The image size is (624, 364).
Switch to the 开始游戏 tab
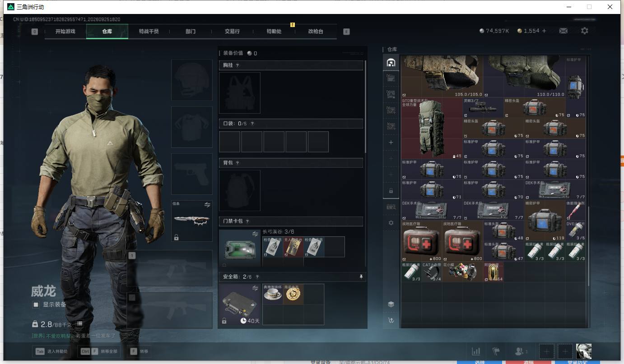(x=65, y=32)
